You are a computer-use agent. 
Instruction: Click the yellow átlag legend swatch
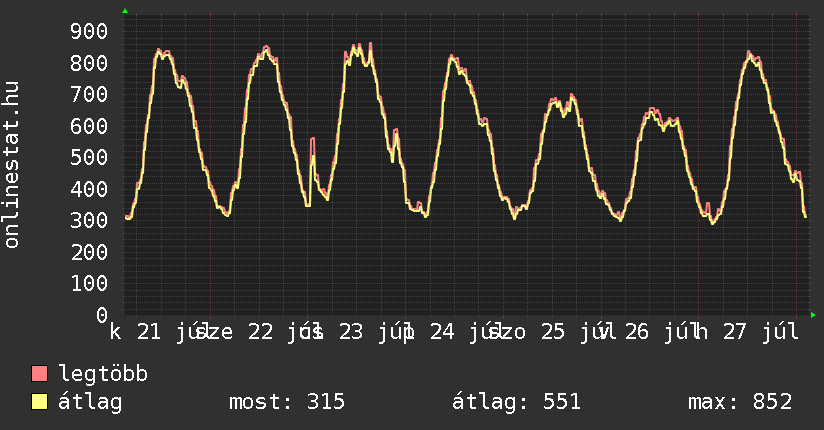pos(39,402)
